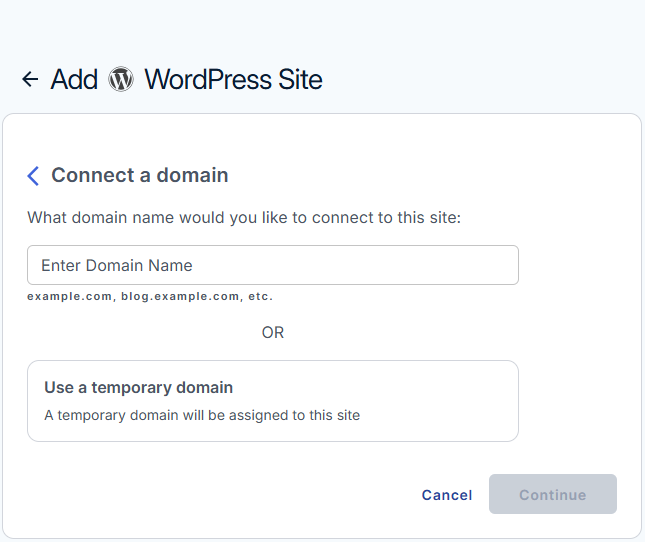Click the example.com, blog.example.com hint text
The width and height of the screenshot is (645, 542).
click(150, 296)
